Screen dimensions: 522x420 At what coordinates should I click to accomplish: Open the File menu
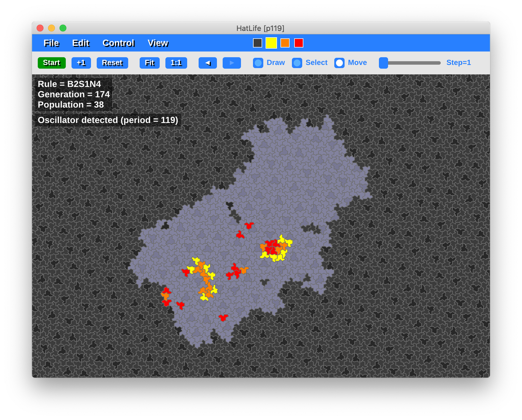pyautogui.click(x=51, y=43)
